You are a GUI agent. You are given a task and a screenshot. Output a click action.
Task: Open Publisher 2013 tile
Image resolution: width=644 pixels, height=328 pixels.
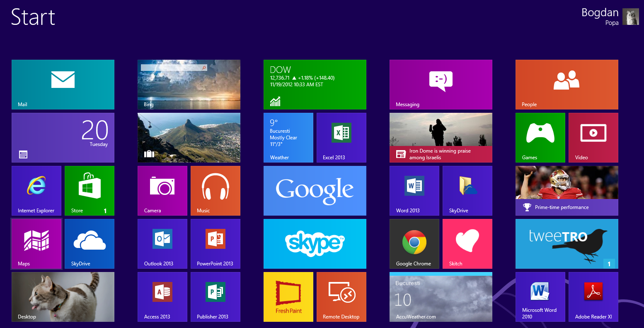pos(215,297)
